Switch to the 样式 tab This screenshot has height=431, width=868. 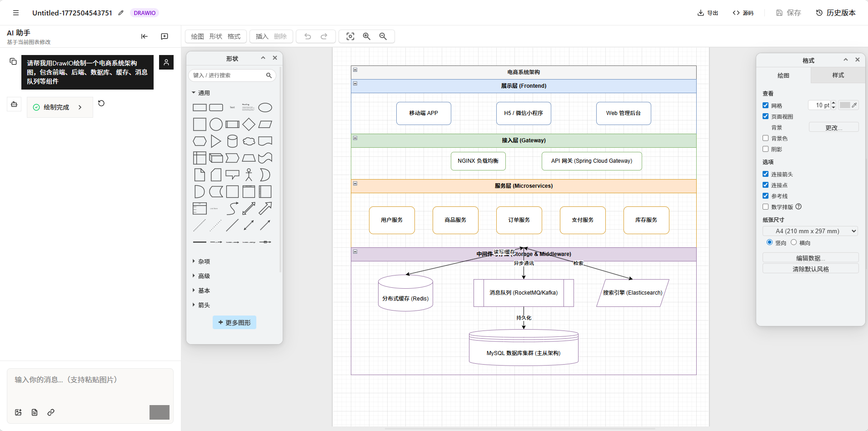[x=838, y=75]
